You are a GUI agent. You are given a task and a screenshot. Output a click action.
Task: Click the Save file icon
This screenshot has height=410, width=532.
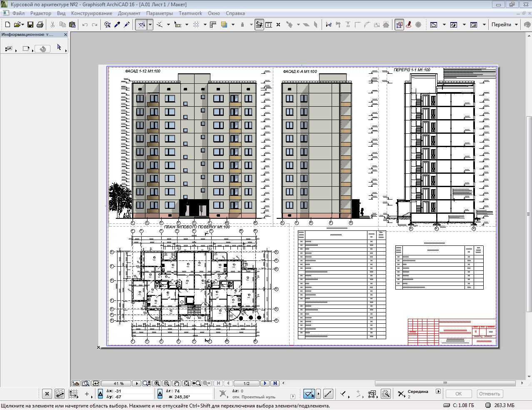coord(30,25)
